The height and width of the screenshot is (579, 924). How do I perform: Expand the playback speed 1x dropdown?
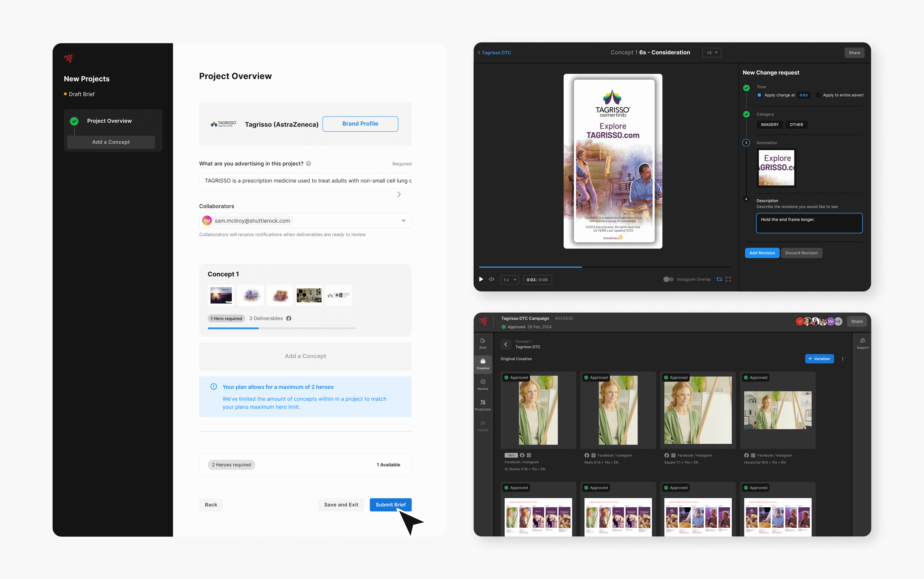509,279
